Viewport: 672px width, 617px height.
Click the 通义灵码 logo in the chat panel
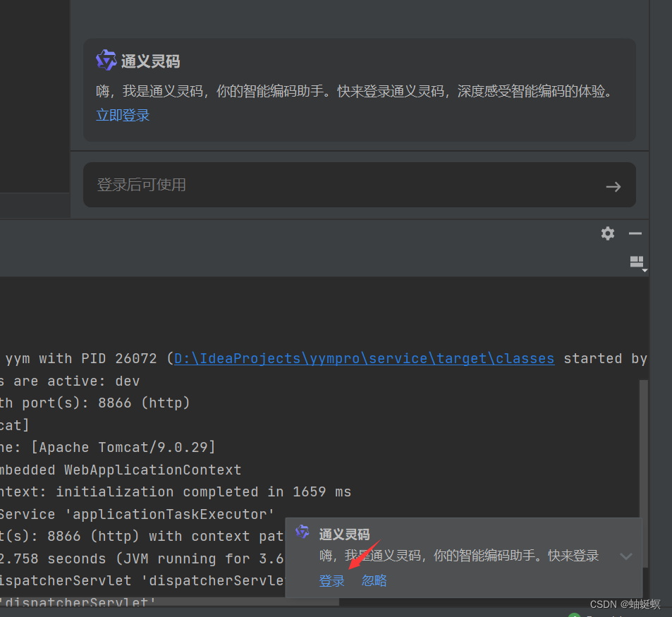click(x=106, y=60)
